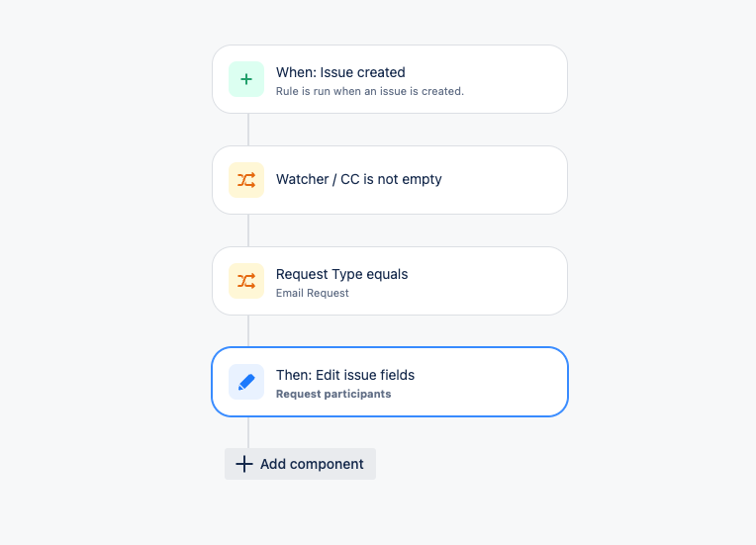756x545 pixels.
Task: Click connector line below Issue created trigger
Action: pos(248,130)
